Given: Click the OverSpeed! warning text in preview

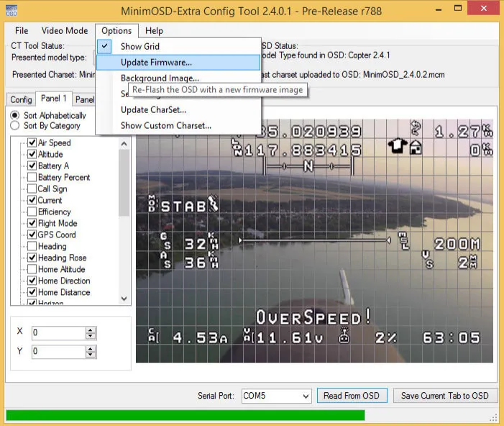Looking at the screenshot, I should (314, 317).
